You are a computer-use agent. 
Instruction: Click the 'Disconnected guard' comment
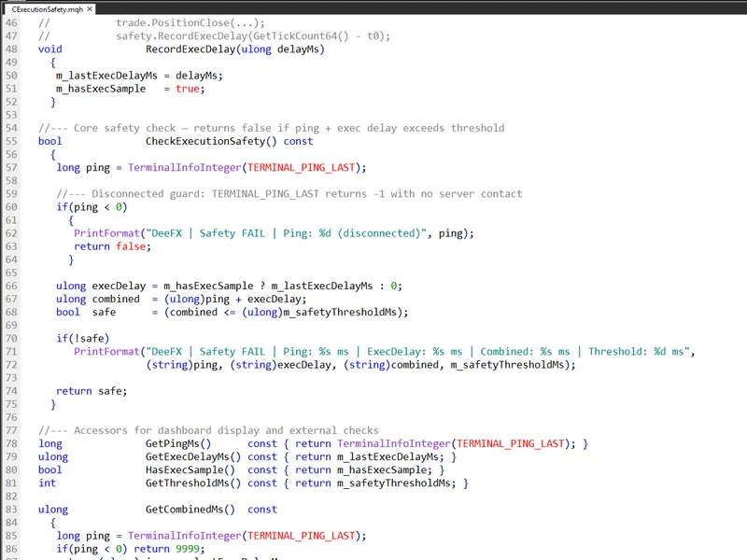(x=289, y=193)
